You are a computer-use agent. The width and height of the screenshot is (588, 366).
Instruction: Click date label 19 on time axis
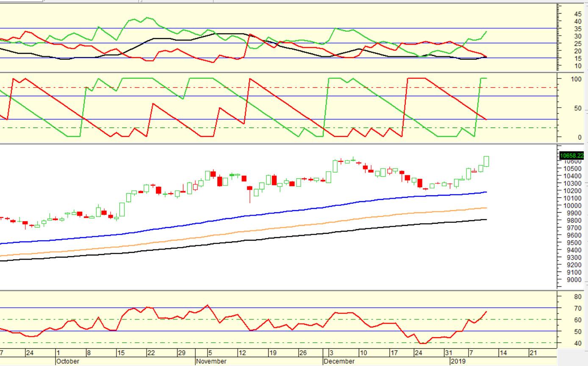click(x=273, y=353)
